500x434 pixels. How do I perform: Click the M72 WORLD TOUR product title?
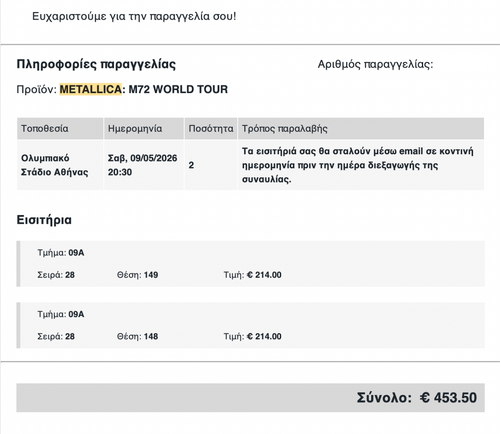point(178,89)
